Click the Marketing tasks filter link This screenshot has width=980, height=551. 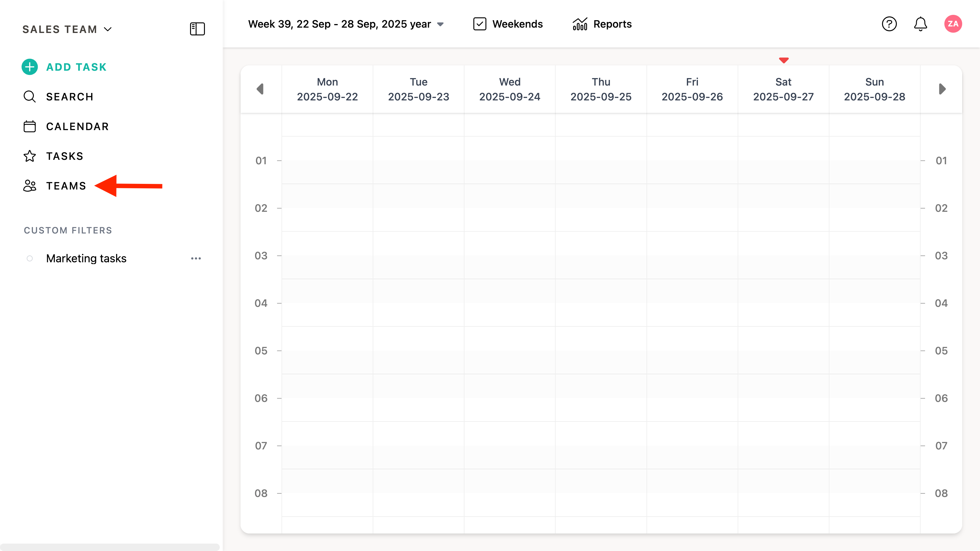(x=86, y=258)
